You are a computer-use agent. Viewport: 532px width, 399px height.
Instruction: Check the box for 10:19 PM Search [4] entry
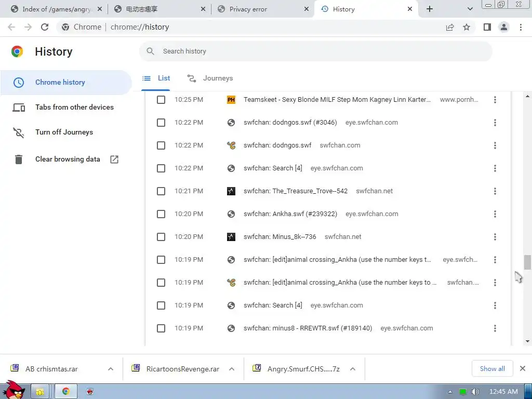(161, 305)
